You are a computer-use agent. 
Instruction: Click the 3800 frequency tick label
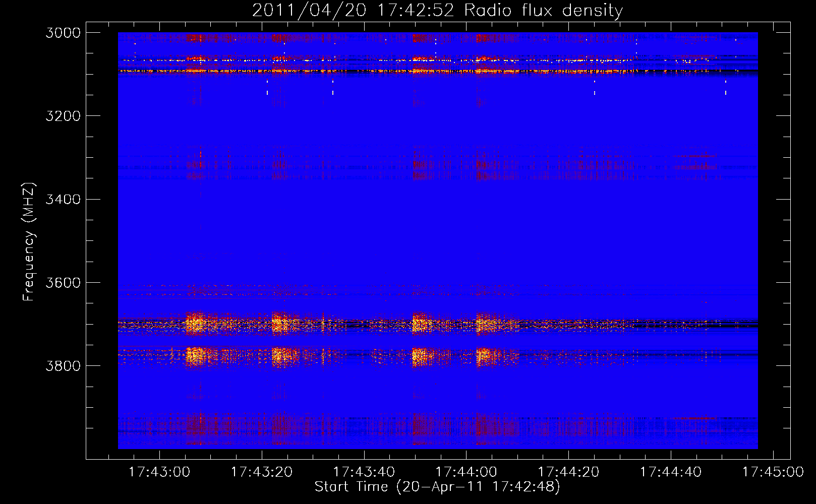tap(63, 365)
